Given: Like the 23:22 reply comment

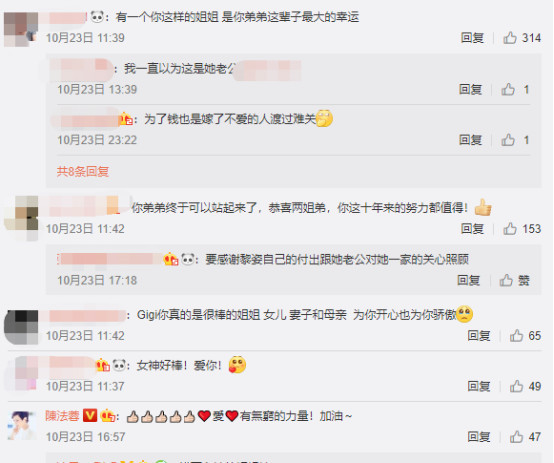Looking at the screenshot, I should tap(508, 140).
